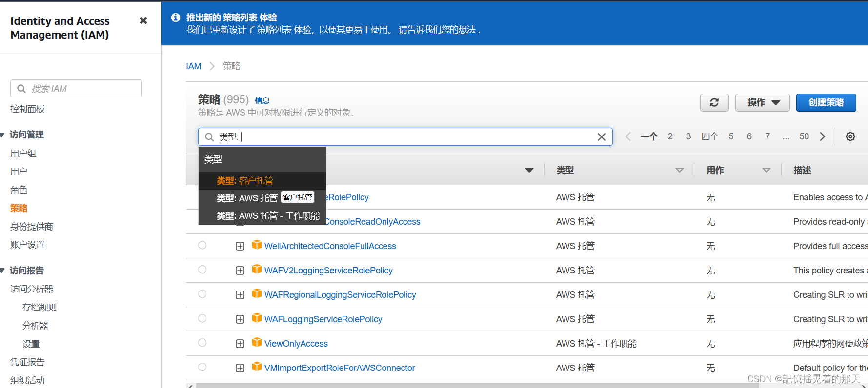868x388 pixels.
Task: Open the WAFV2LoggingServiceRolePolicy link
Action: point(328,271)
